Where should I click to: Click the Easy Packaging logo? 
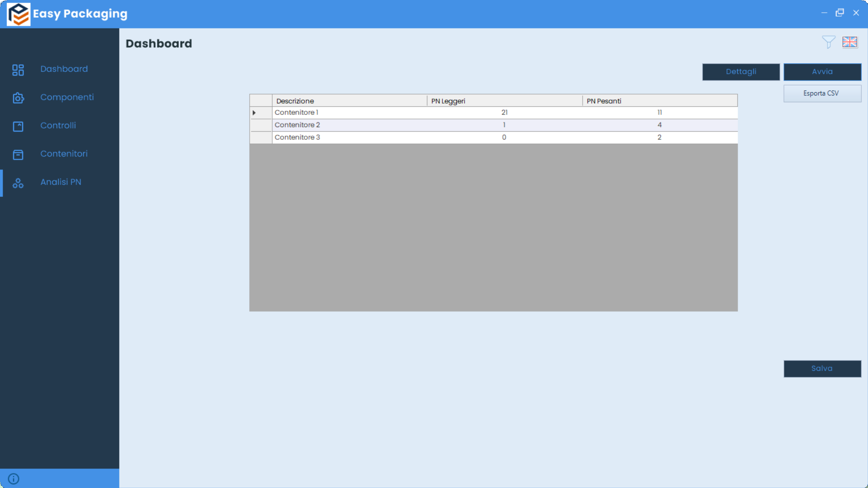pos(19,14)
